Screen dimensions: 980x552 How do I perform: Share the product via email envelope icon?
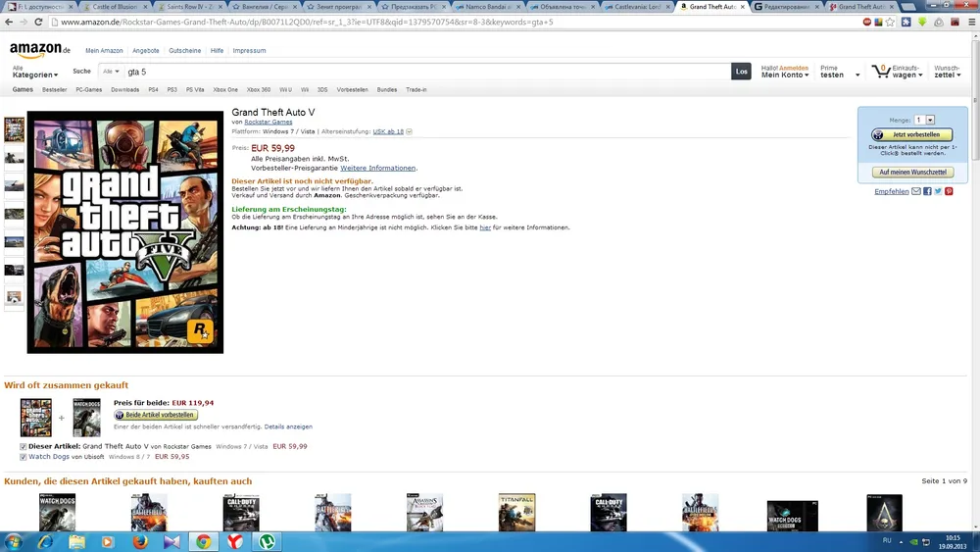(x=916, y=191)
